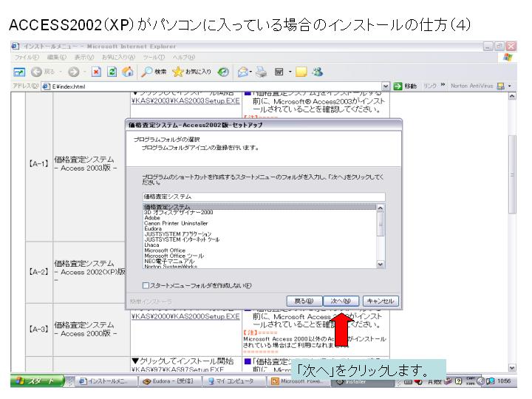
Task: Click the tray help question-mark icon
Action: point(458,381)
